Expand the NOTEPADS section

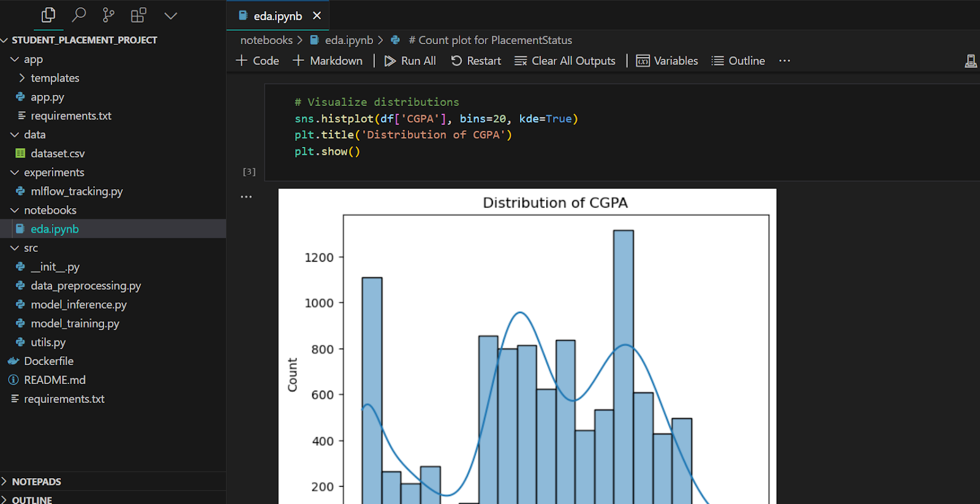[x=113, y=481]
